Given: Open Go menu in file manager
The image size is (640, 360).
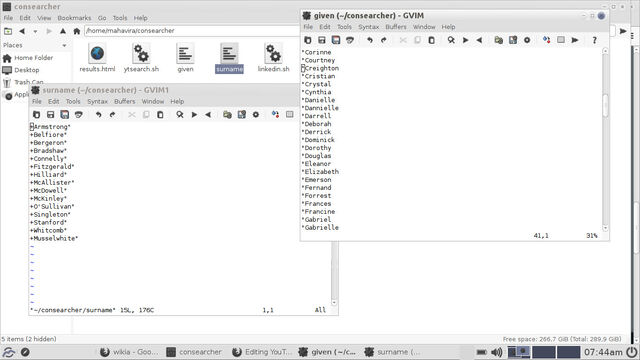Looking at the screenshot, I should tap(102, 18).
